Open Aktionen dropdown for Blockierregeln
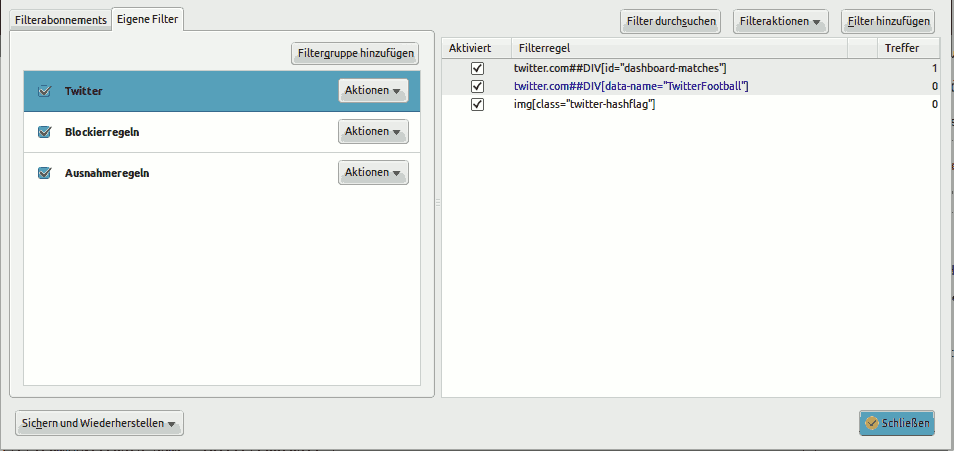This screenshot has height=451, width=954. 373,132
